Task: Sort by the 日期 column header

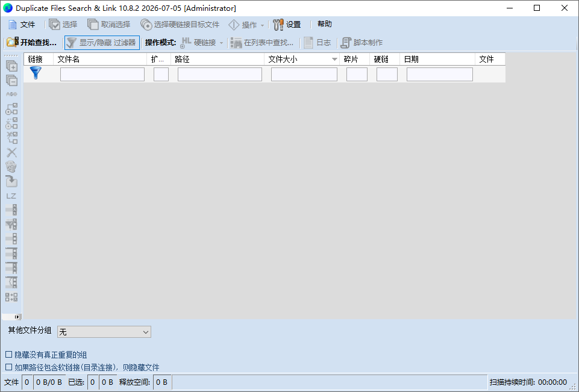Action: pyautogui.click(x=437, y=59)
